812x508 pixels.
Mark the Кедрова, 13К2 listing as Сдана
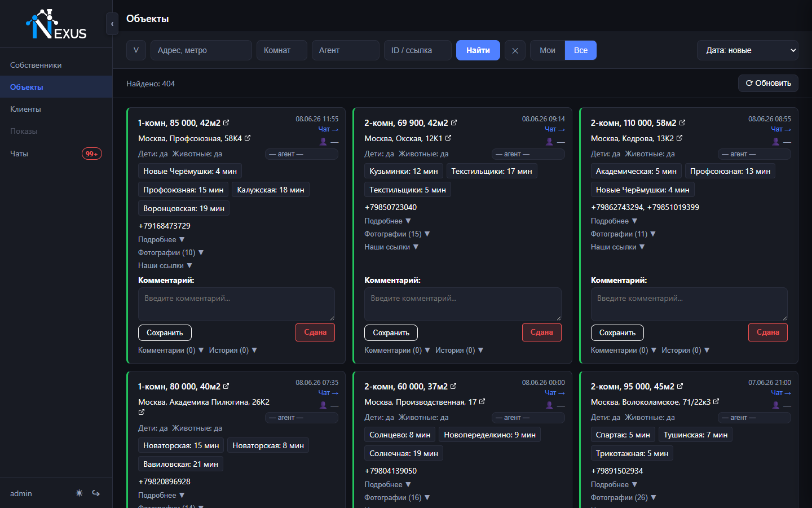pos(768,332)
